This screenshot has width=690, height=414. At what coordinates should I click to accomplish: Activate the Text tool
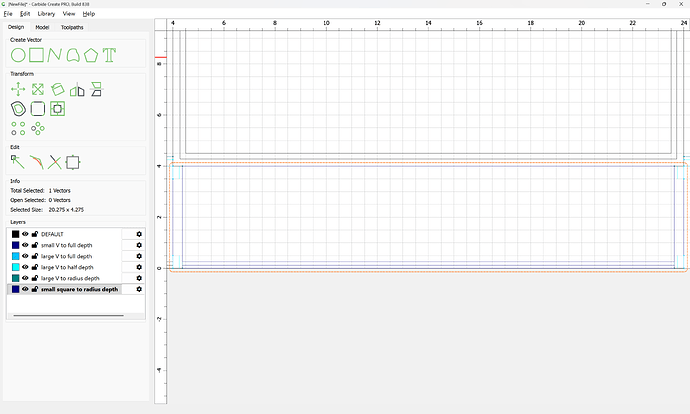pos(109,54)
